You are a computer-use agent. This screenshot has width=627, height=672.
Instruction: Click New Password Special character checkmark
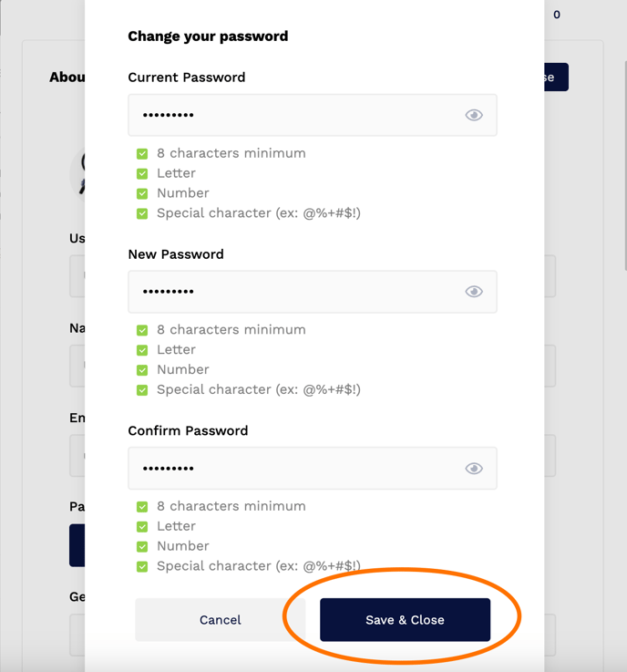pos(142,390)
